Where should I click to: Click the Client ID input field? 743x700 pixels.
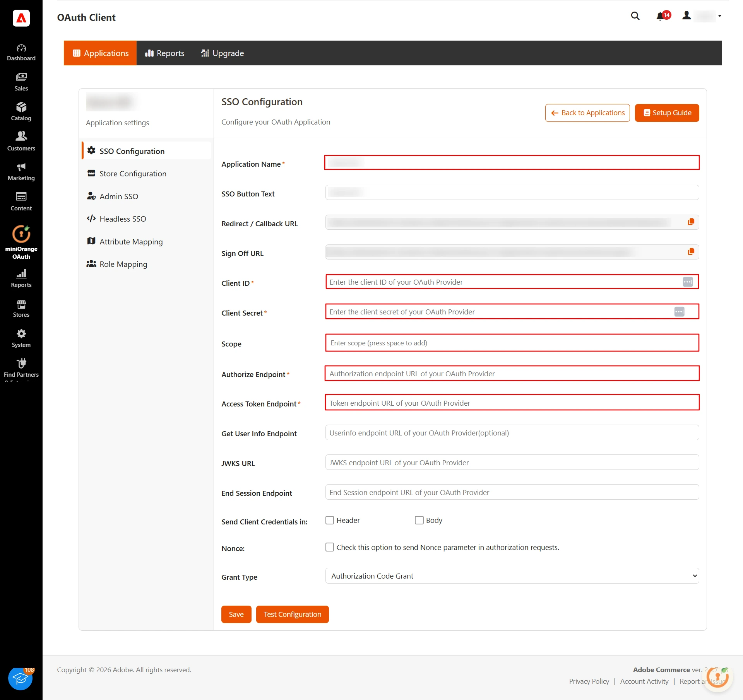click(512, 282)
